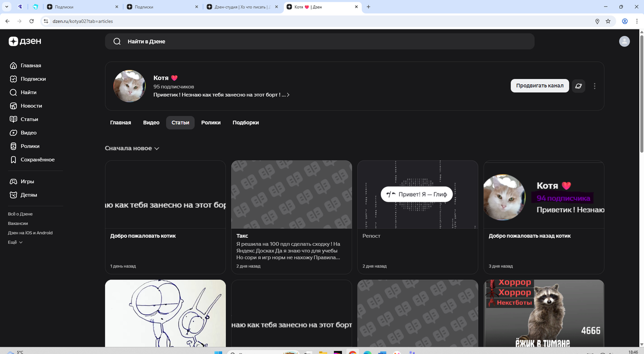Viewport: 644px width, 354px height.
Task: Click the location permission icon in address bar
Action: (x=597, y=21)
